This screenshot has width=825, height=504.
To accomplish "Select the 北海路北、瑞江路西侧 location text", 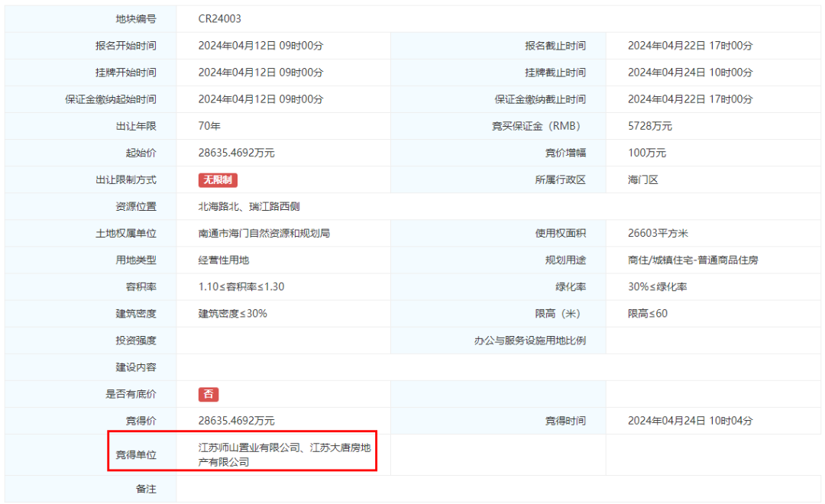I will (x=249, y=207).
